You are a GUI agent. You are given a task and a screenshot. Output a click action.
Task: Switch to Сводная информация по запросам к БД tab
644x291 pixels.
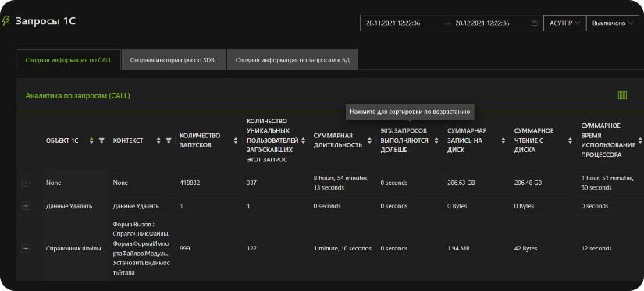coord(293,60)
